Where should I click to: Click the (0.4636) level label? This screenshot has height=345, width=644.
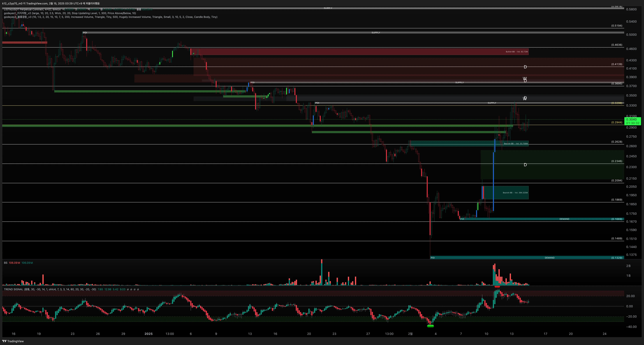point(617,45)
